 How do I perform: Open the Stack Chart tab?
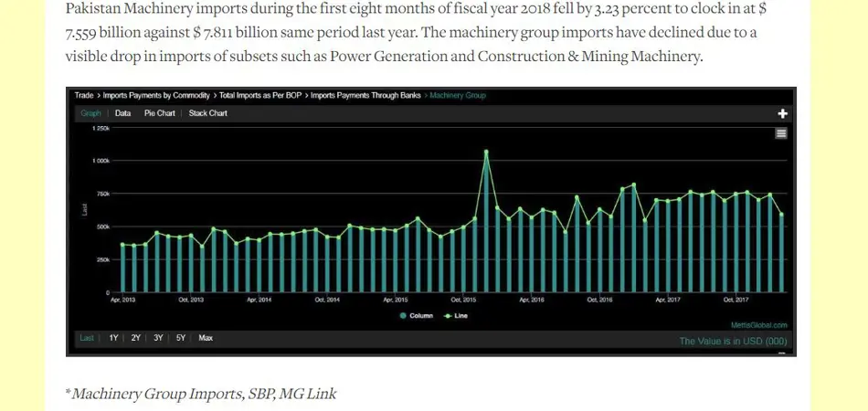tap(208, 113)
